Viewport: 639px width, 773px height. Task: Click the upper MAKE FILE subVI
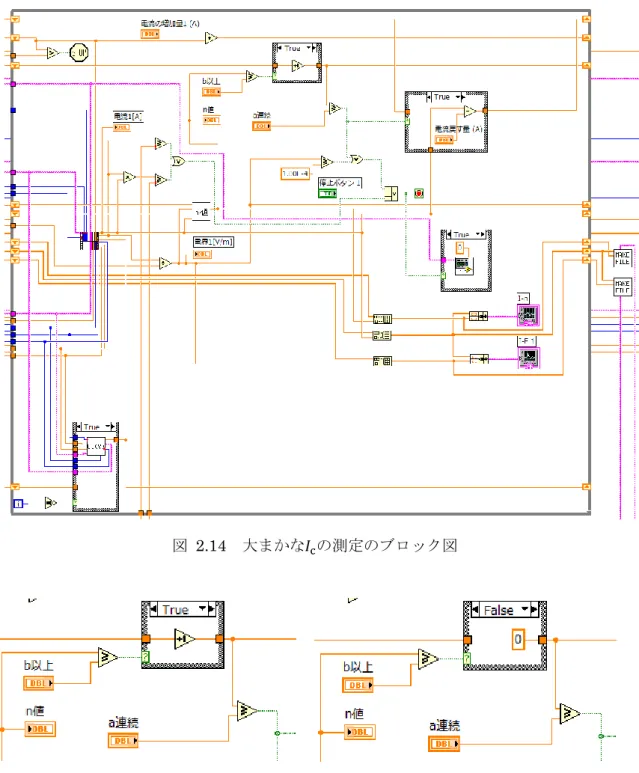622,257
